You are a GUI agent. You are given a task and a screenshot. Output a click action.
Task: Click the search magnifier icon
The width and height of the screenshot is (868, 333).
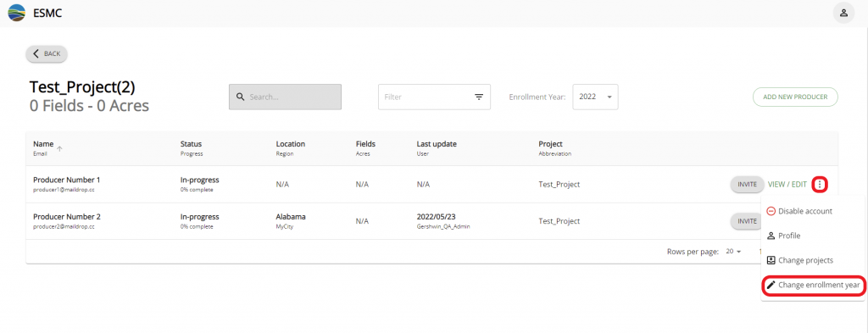coord(240,97)
